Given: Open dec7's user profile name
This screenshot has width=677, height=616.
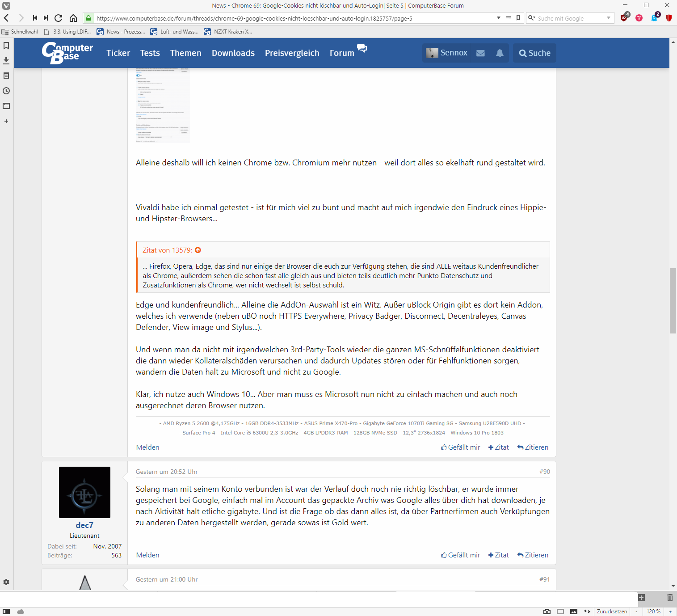Looking at the screenshot, I should coord(84,525).
